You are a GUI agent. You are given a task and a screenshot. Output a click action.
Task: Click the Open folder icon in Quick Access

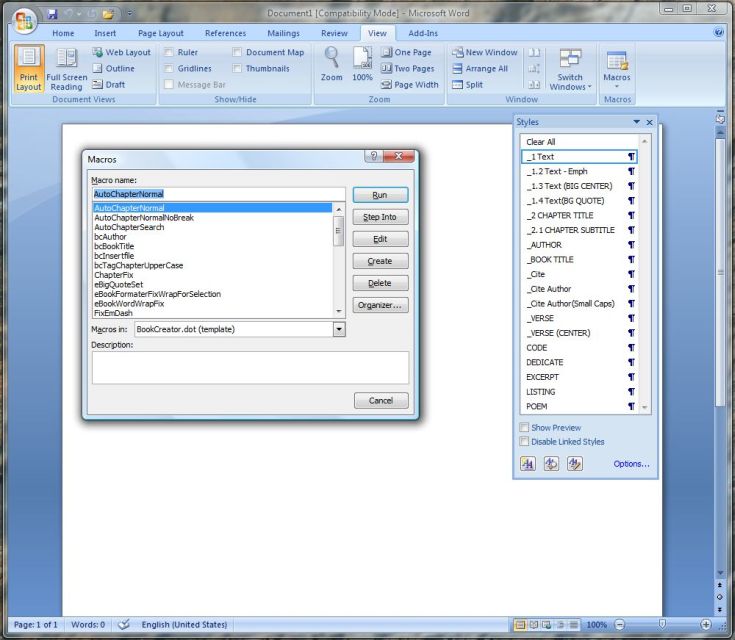(108, 14)
